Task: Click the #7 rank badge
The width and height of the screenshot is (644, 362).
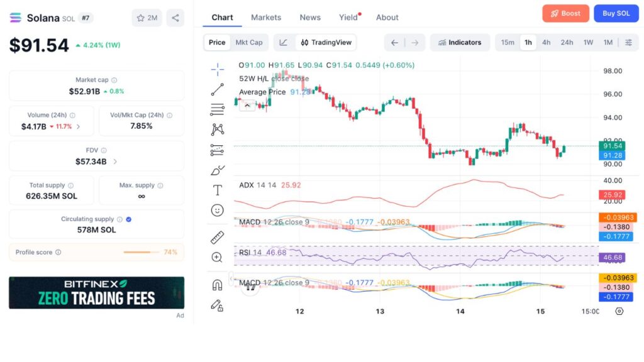Action: coord(86,18)
